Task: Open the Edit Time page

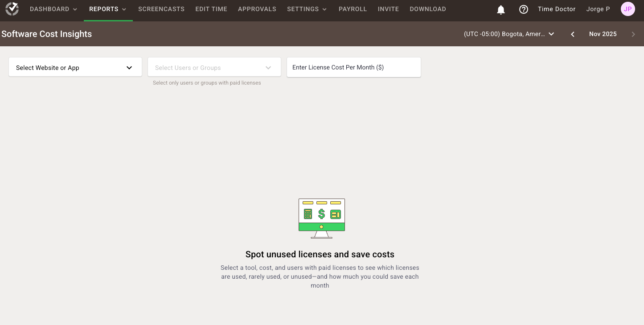Action: (211, 9)
